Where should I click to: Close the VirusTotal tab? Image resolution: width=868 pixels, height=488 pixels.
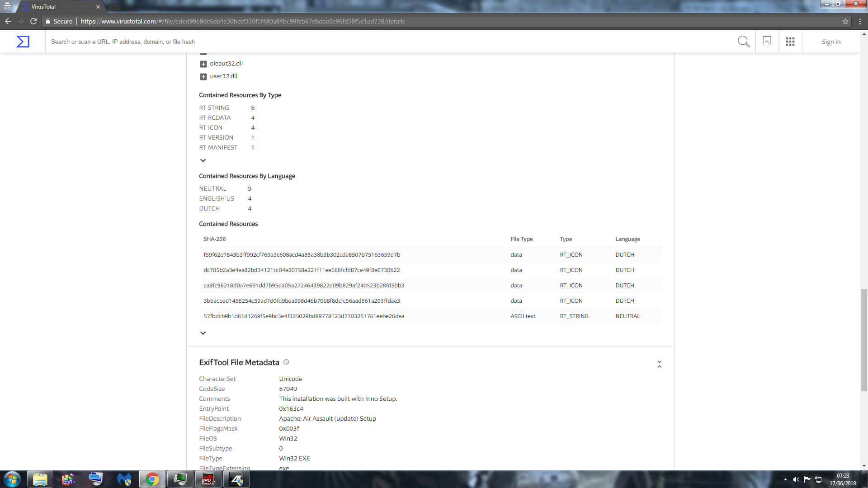(98, 7)
